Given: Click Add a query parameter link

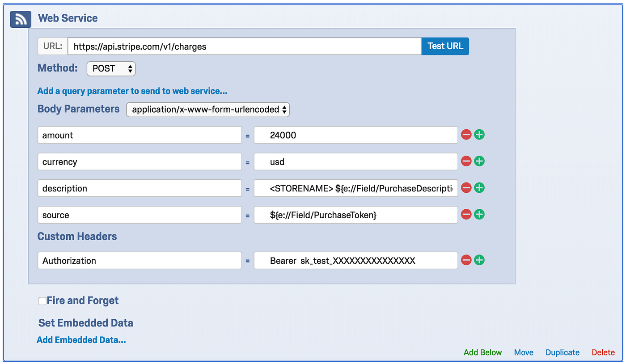Looking at the screenshot, I should [132, 91].
